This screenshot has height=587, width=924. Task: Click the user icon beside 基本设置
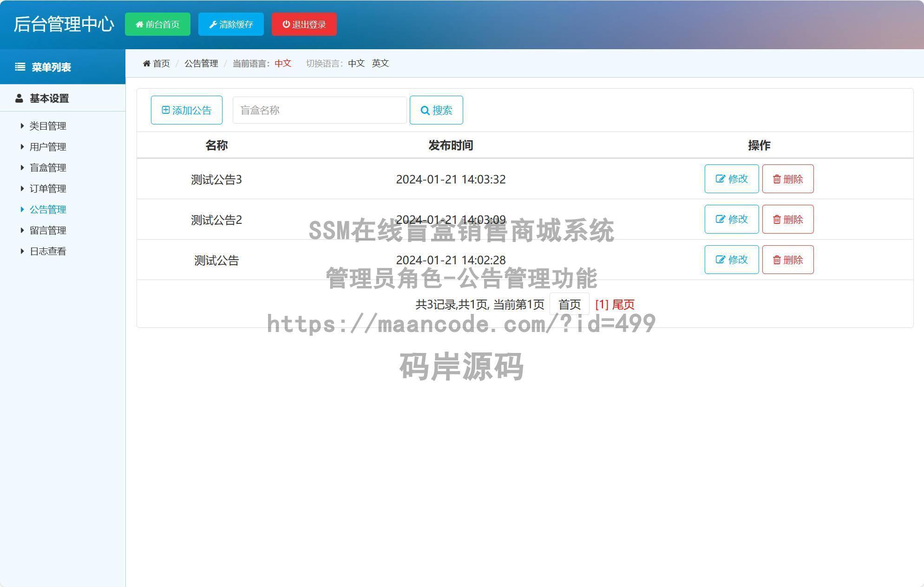click(x=19, y=98)
